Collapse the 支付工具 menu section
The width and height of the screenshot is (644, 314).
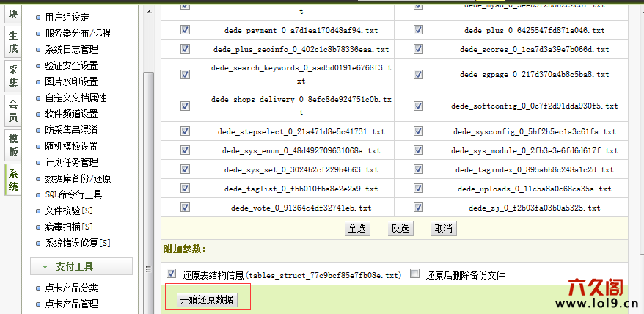81,266
